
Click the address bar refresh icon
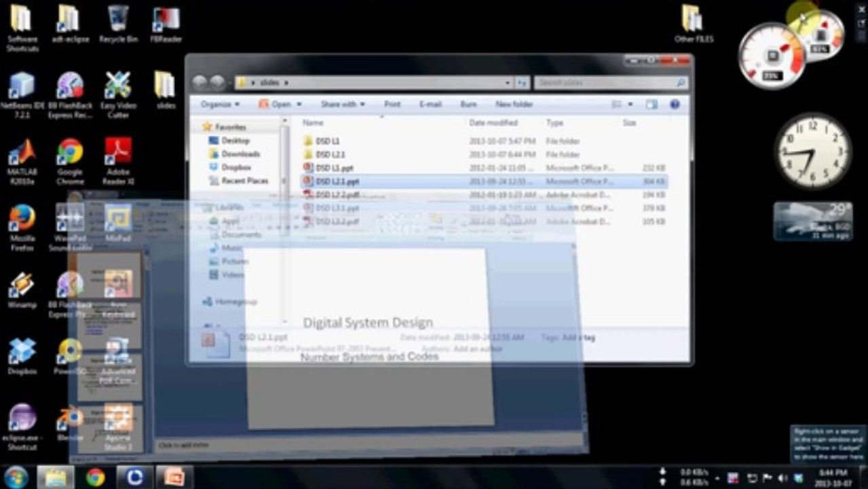click(522, 82)
